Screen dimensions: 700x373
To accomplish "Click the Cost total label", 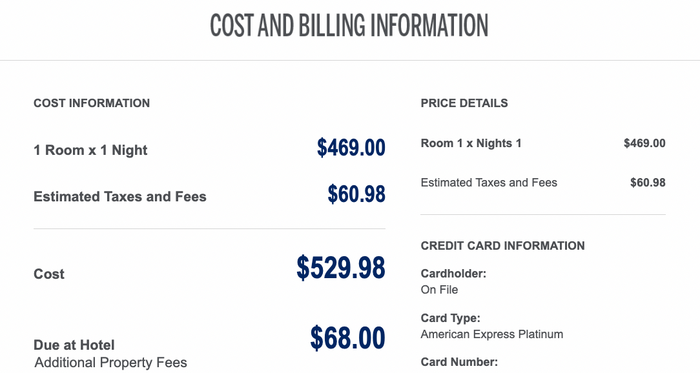I will [x=49, y=274].
